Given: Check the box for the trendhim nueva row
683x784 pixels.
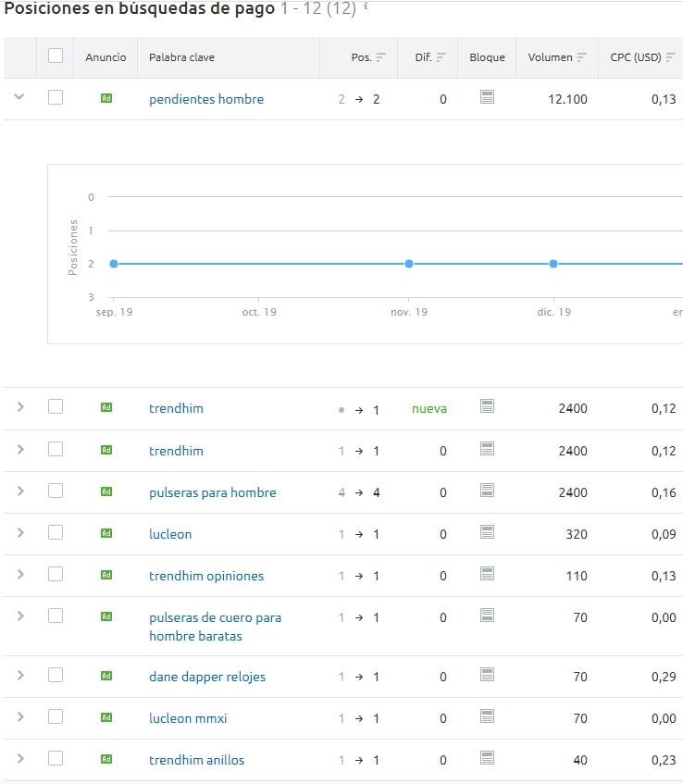Looking at the screenshot, I should [56, 406].
